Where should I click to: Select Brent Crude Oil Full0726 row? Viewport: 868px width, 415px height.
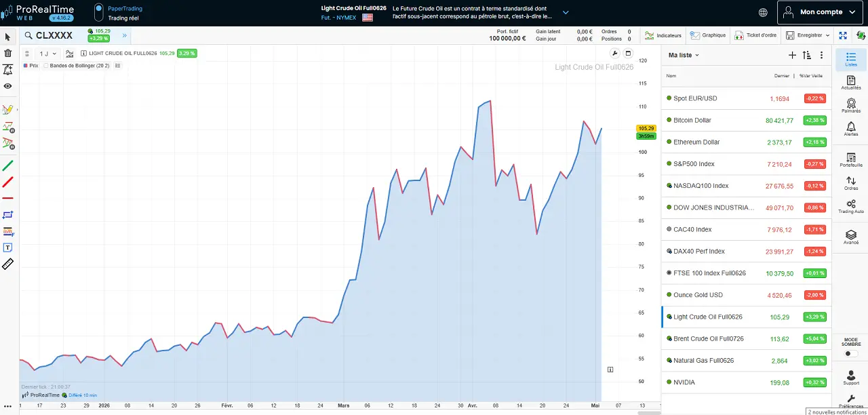click(x=746, y=338)
